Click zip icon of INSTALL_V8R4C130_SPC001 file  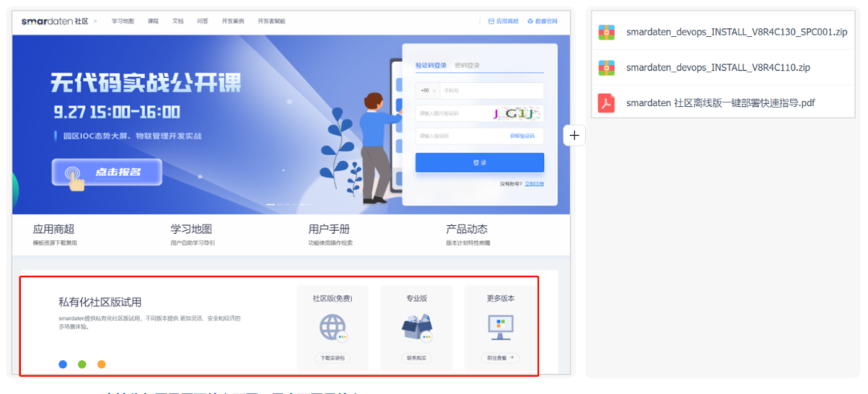pos(606,32)
